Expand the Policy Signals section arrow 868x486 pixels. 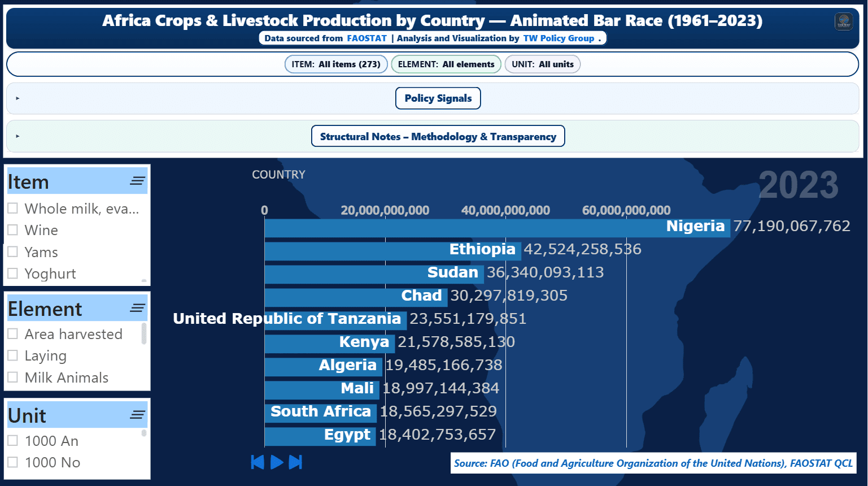point(18,98)
